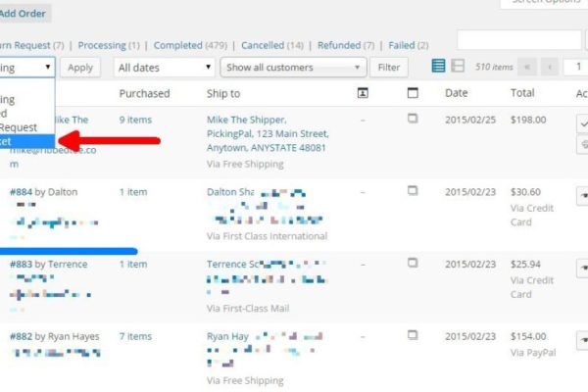Image resolution: width=588 pixels, height=392 pixels.
Task: Click the Filter button
Action: click(x=389, y=68)
